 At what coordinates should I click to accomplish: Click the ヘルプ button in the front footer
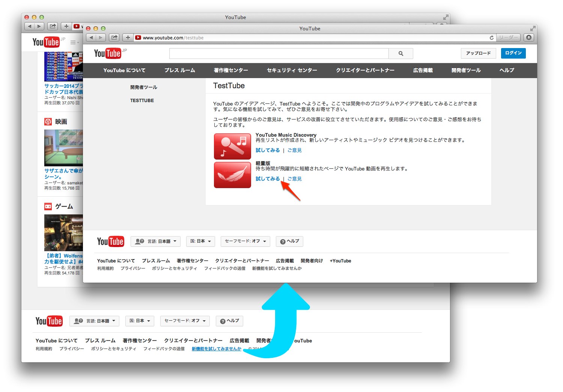point(289,241)
